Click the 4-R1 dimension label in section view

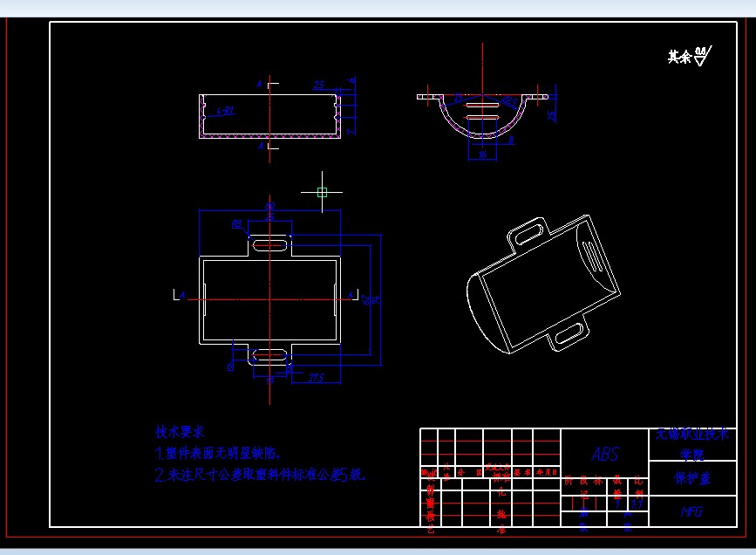pos(224,111)
